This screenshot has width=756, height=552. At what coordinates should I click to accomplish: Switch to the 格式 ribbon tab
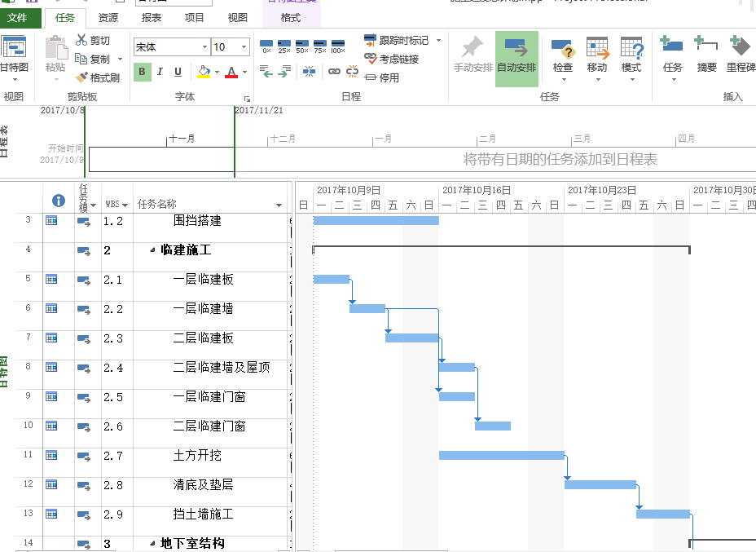(291, 18)
